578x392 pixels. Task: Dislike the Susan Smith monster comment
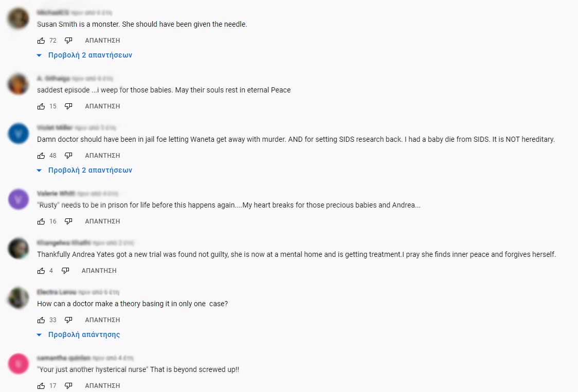tap(68, 41)
